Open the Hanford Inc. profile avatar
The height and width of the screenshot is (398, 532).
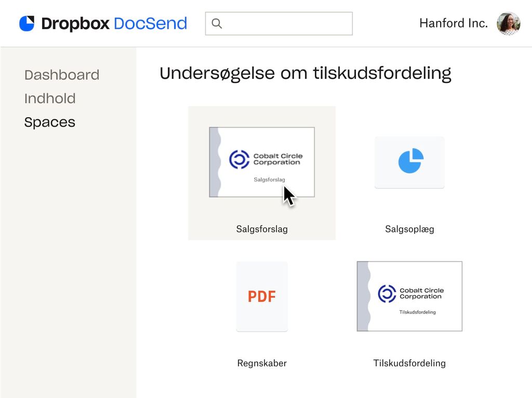pyautogui.click(x=508, y=23)
